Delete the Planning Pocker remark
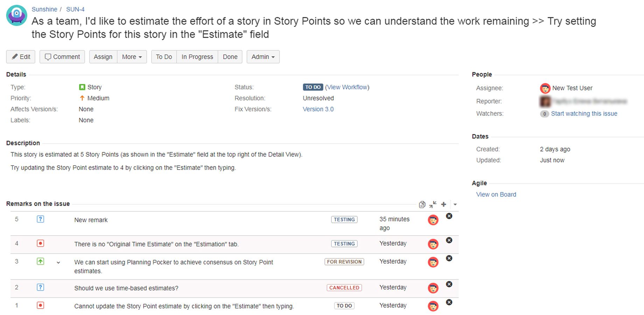 tap(449, 258)
